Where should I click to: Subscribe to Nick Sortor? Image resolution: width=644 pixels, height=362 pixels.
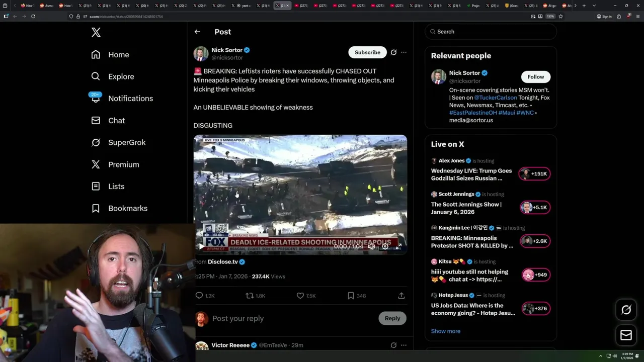(367, 52)
